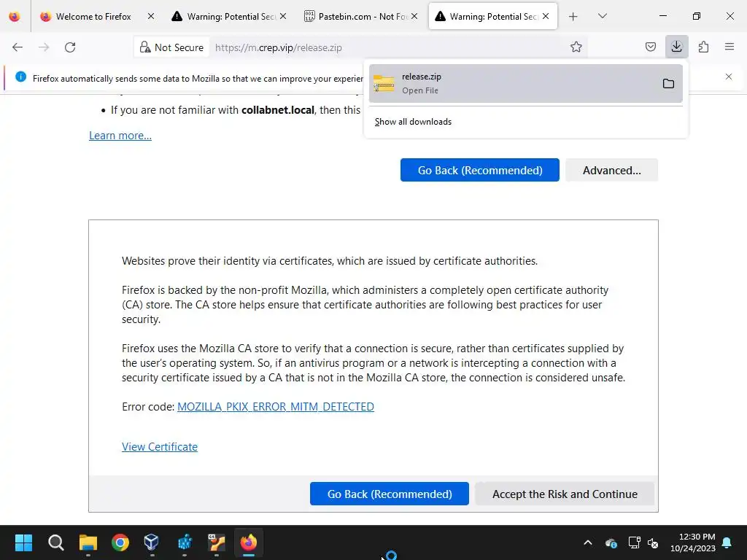Switch to the Welcome to Firefox tab
The width and height of the screenshot is (747, 560).
click(93, 17)
